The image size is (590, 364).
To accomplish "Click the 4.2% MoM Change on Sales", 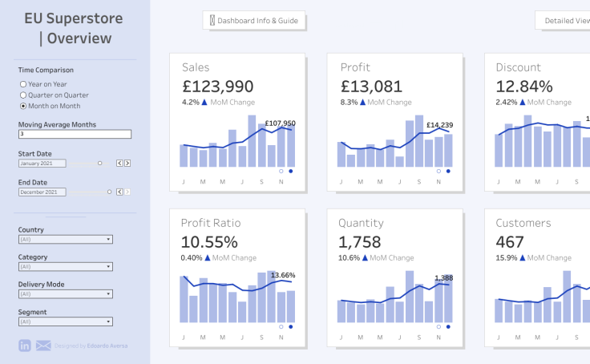I will [218, 103].
